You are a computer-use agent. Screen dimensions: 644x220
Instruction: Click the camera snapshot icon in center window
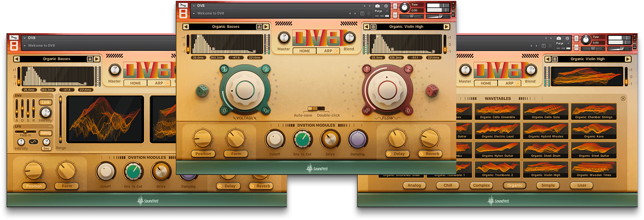[377, 6]
